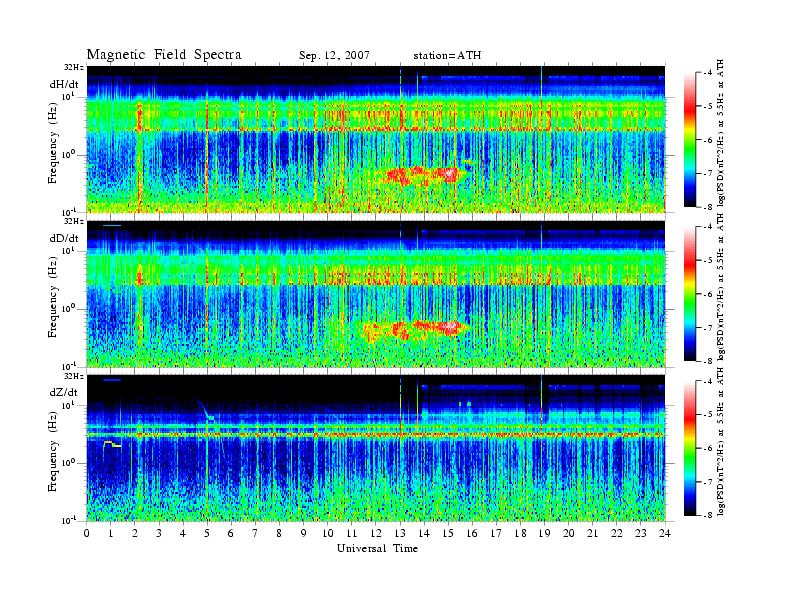This screenshot has width=792, height=612.
Task: Click the bright red emission patch in the dH/dt spectrogram
Action: 423,175
